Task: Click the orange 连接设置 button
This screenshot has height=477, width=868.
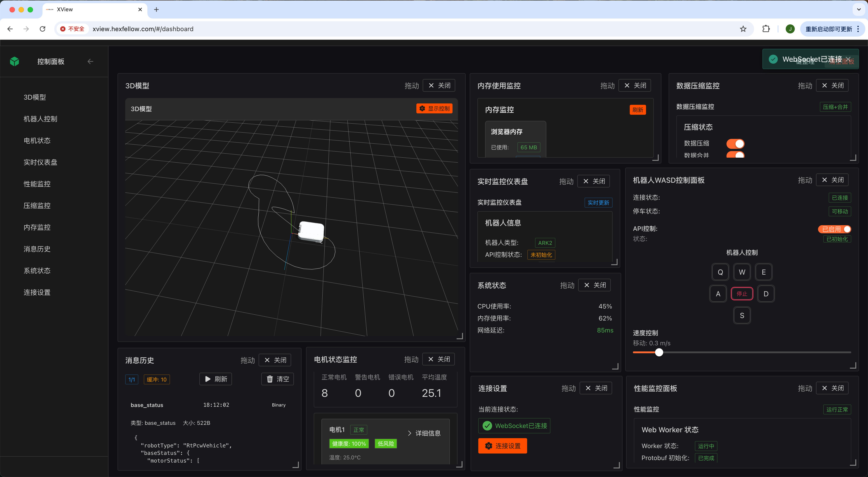Action: (x=502, y=446)
